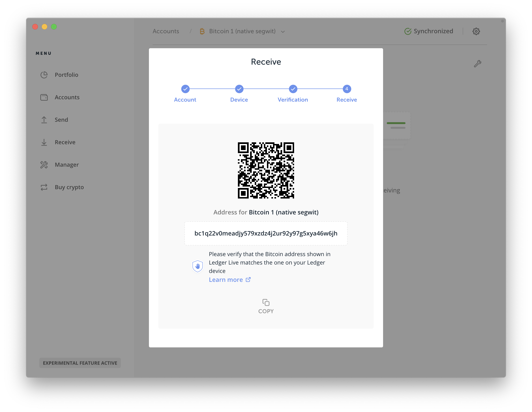This screenshot has height=412, width=532.
Task: Click the Buy crypto exchange arrows icon
Action: 44,187
